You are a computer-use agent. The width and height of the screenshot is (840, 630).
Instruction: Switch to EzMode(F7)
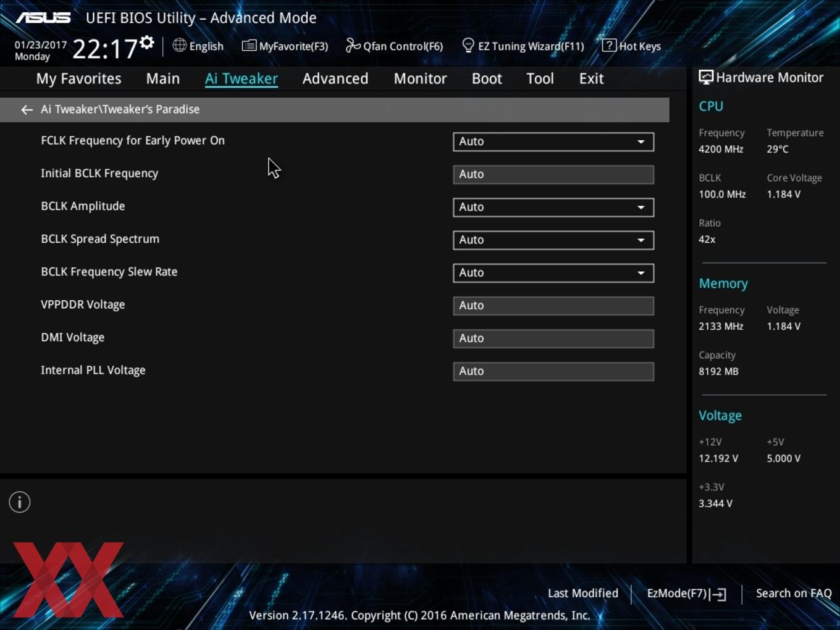click(x=686, y=594)
